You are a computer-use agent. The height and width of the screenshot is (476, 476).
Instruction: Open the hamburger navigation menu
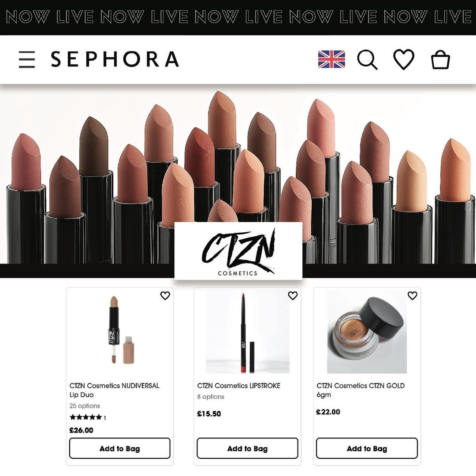click(x=27, y=59)
